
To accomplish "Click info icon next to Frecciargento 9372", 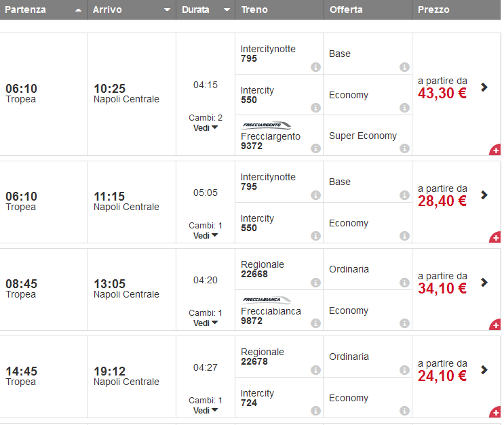I will 315,148.
